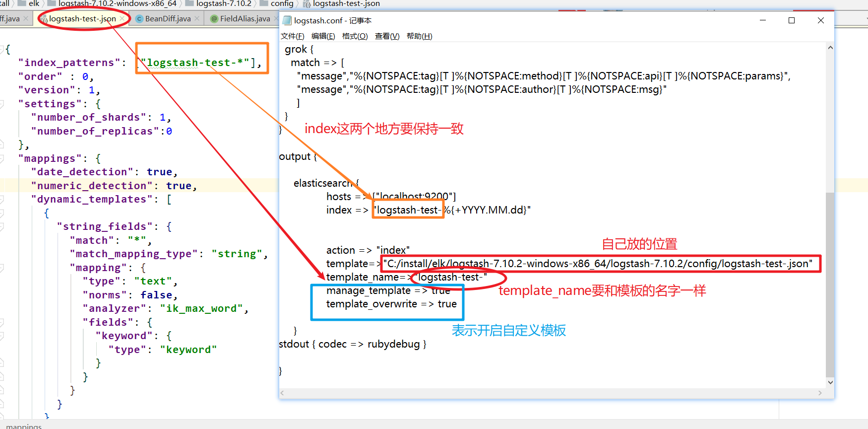This screenshot has width=868, height=429.
Task: Click the "output {" line in Notepad
Action: [x=298, y=156]
